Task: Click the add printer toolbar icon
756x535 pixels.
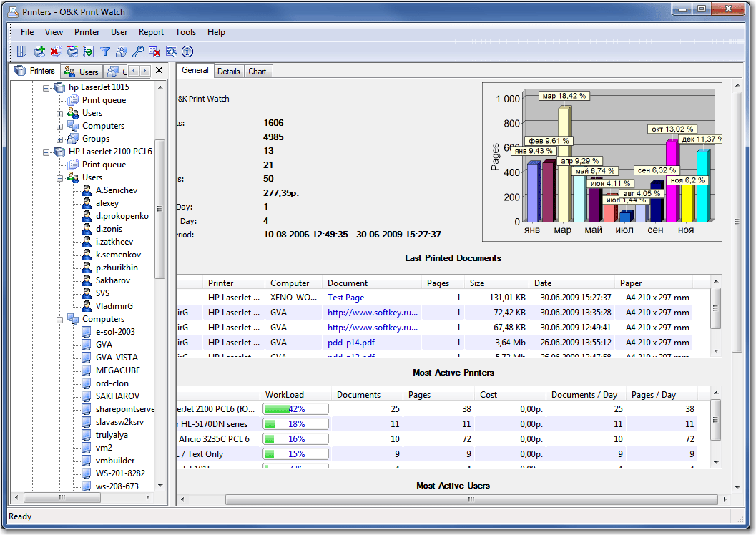Action: (39, 51)
